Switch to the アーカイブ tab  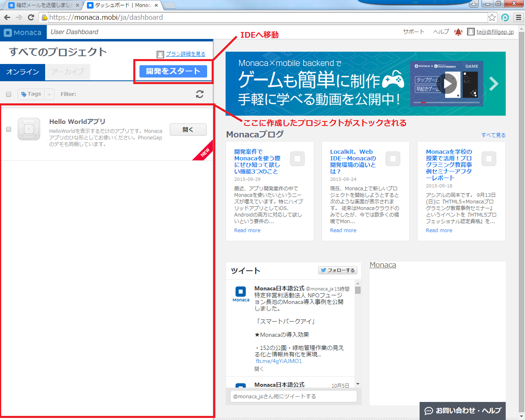[x=68, y=72]
